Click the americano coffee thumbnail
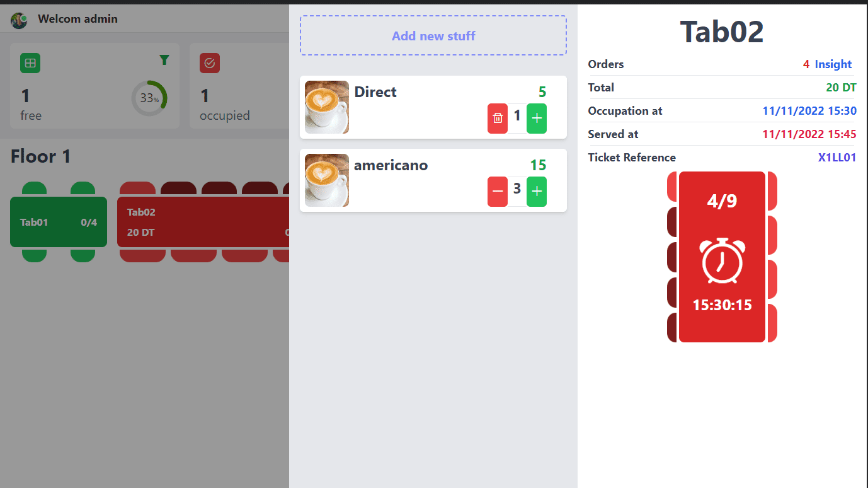Viewport: 868px width, 488px height. coord(327,180)
